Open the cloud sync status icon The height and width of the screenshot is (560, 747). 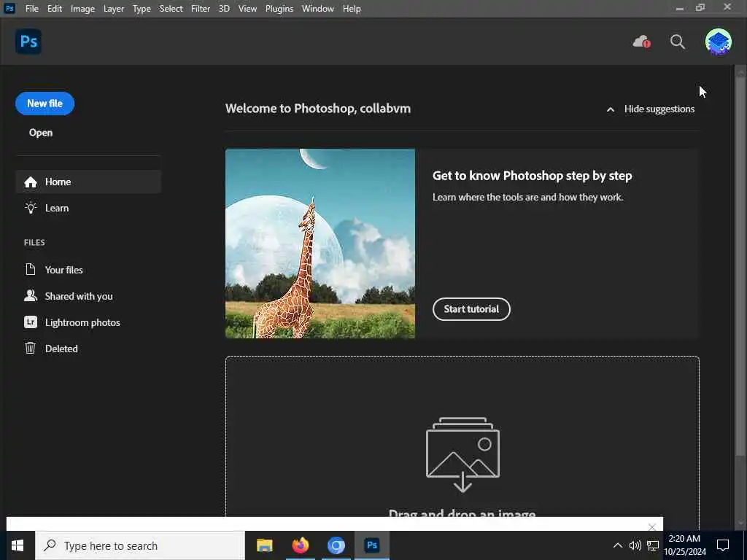click(x=641, y=42)
